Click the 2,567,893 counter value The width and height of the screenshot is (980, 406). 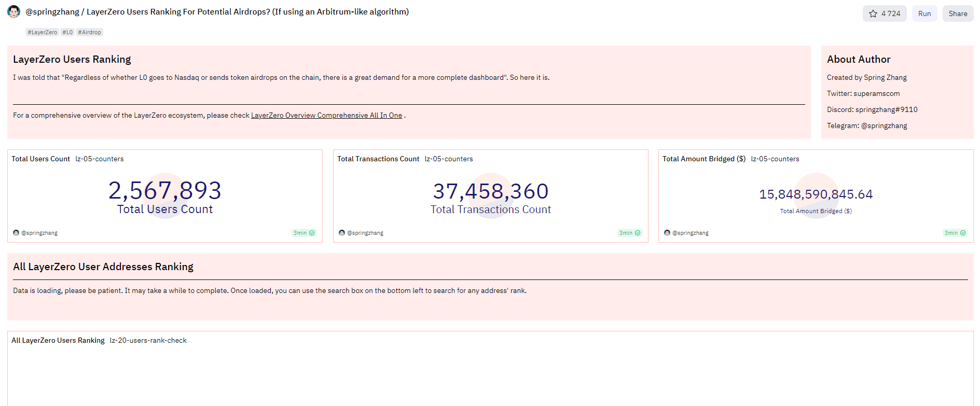point(165,190)
